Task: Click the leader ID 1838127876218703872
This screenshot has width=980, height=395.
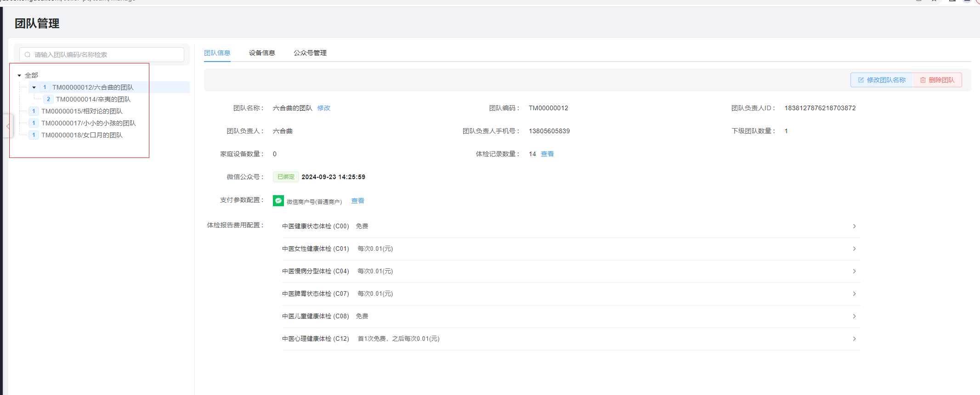Action: (x=820, y=108)
